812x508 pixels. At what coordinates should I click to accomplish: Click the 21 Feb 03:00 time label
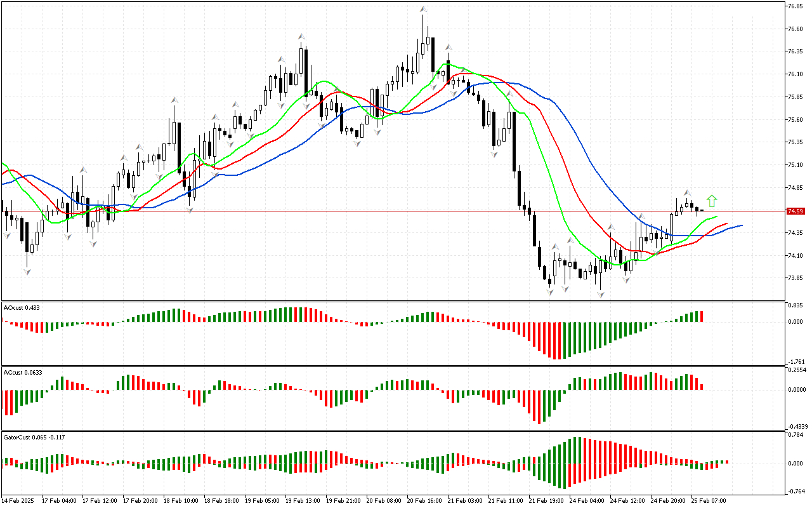(x=465, y=500)
